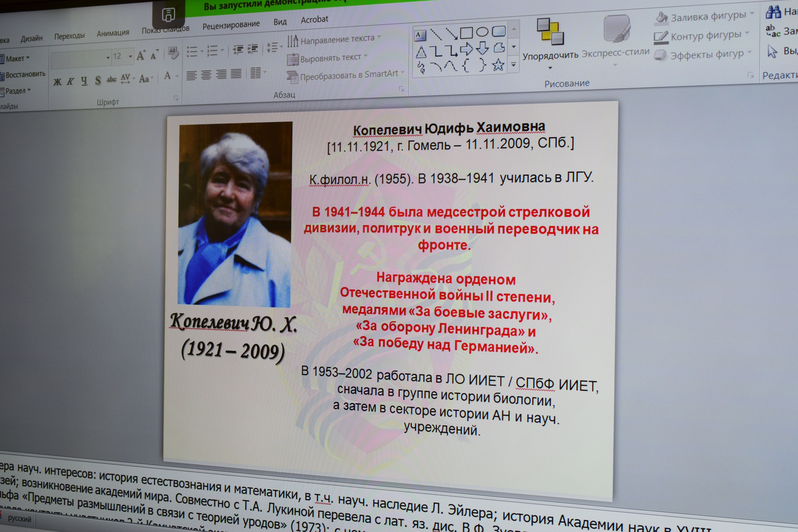Clear all formatting with eraser icon
798x532 pixels.
coord(173,53)
